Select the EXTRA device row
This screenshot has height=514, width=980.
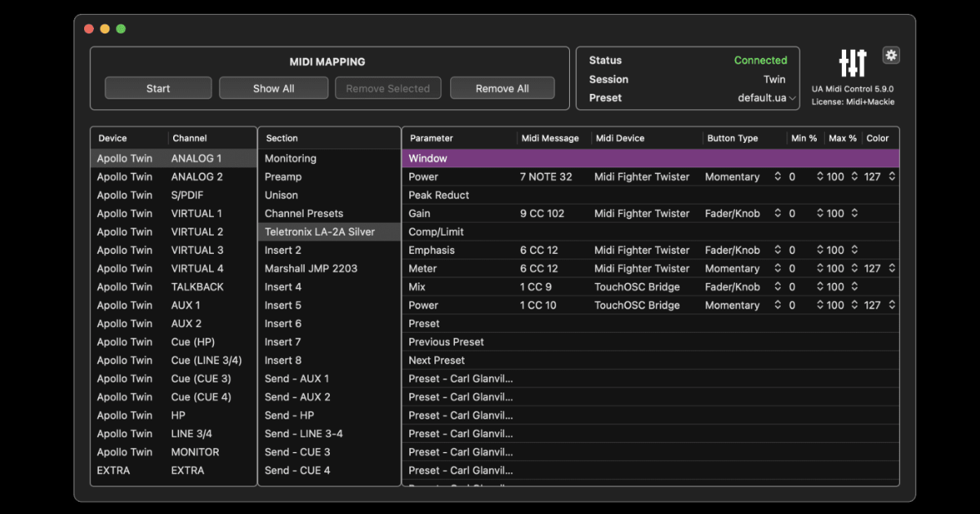tap(173, 471)
